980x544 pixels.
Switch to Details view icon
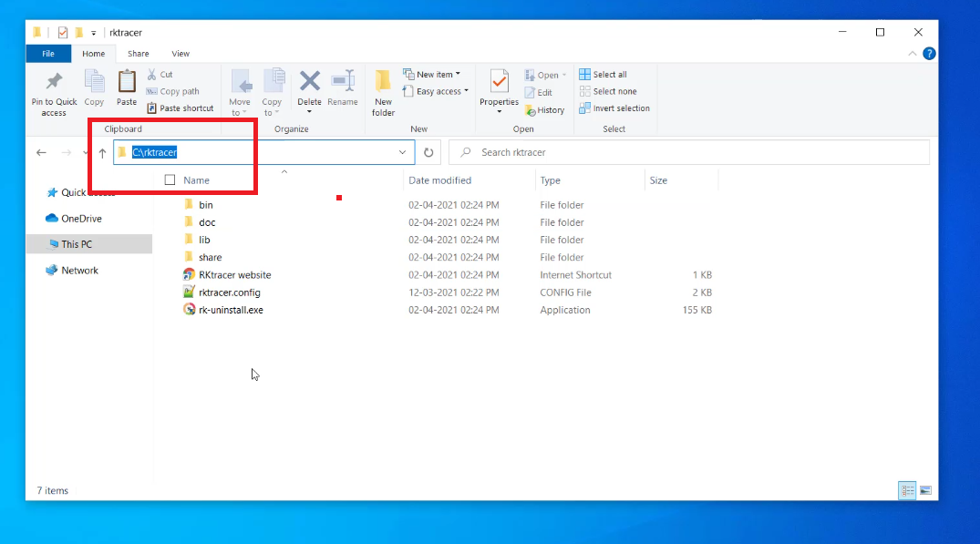tap(907, 491)
